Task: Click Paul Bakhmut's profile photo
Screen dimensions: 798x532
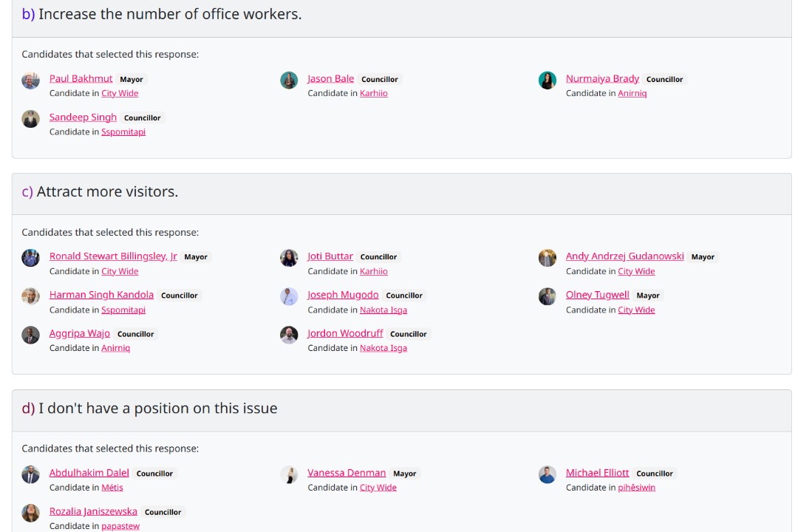Action: 30,81
